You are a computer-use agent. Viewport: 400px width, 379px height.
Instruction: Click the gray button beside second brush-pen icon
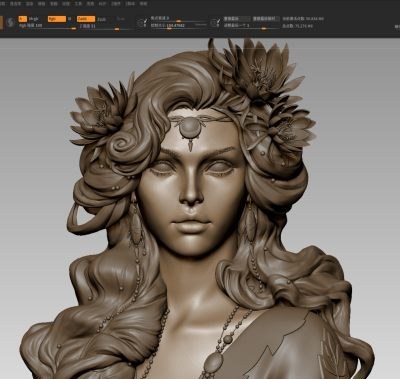(x=237, y=19)
